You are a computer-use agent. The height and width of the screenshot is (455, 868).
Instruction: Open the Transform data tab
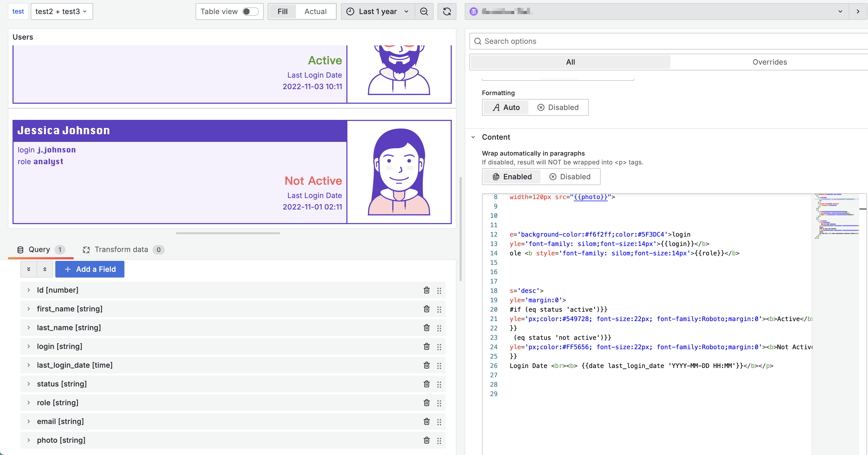(121, 250)
